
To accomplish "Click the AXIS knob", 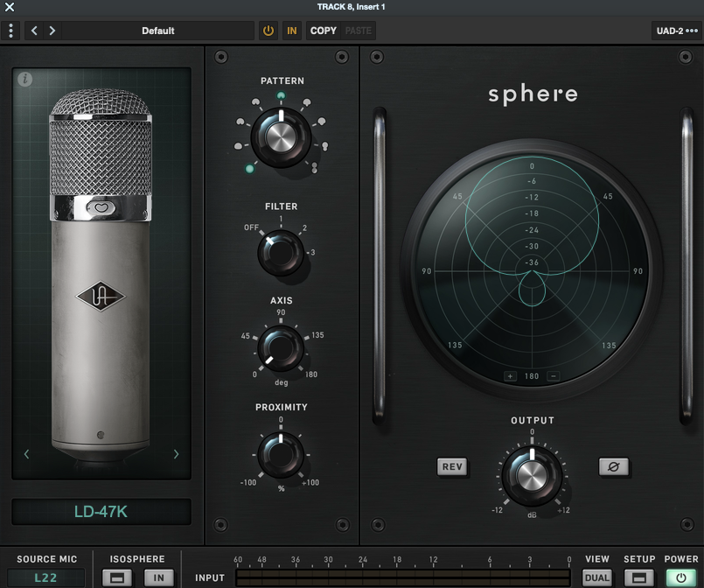I will click(281, 348).
